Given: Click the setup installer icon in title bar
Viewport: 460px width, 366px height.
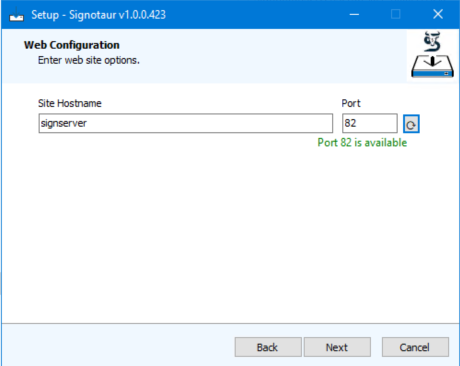Looking at the screenshot, I should 16,15.
